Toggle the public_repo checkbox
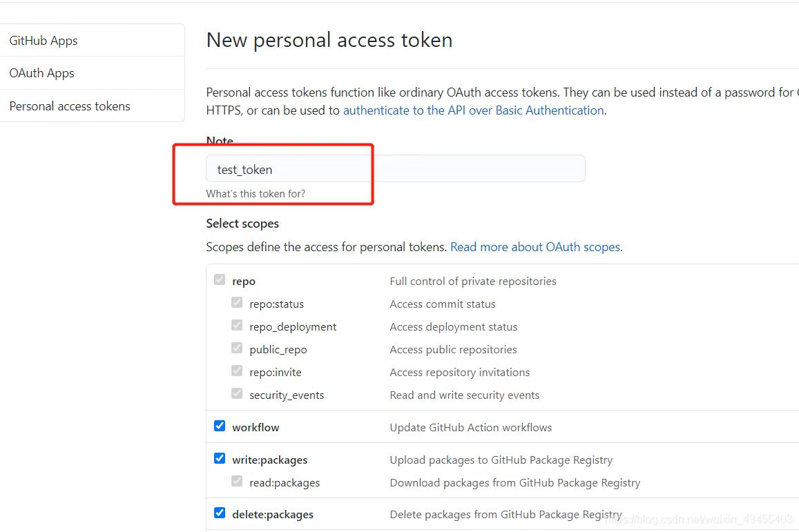The width and height of the screenshot is (799, 532). pos(237,348)
